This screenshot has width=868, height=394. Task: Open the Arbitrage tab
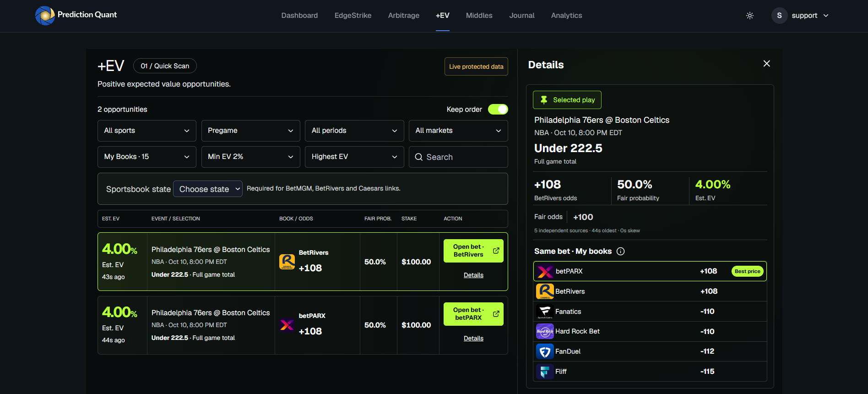[x=404, y=16]
